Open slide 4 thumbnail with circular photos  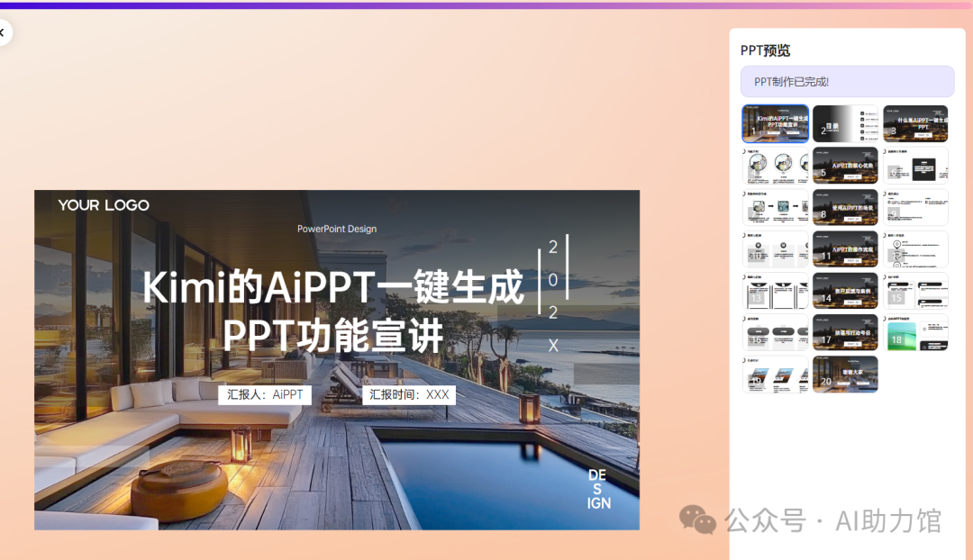(775, 166)
